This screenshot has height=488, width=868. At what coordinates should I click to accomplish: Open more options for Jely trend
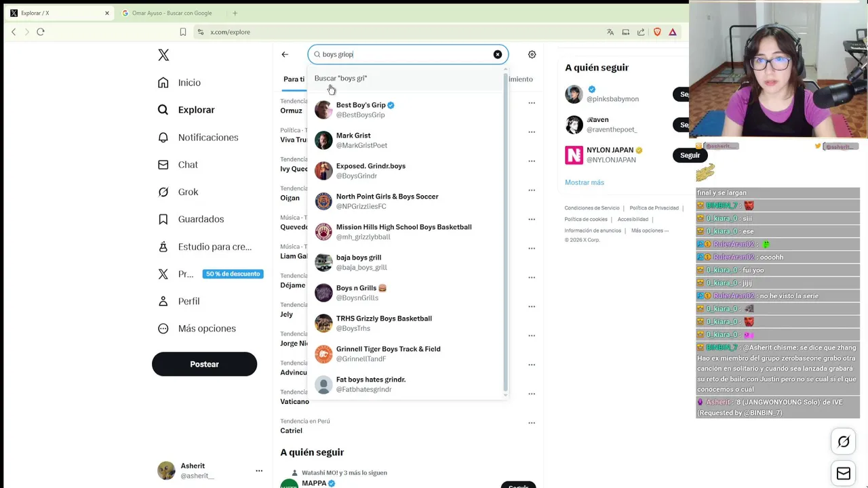(532, 306)
